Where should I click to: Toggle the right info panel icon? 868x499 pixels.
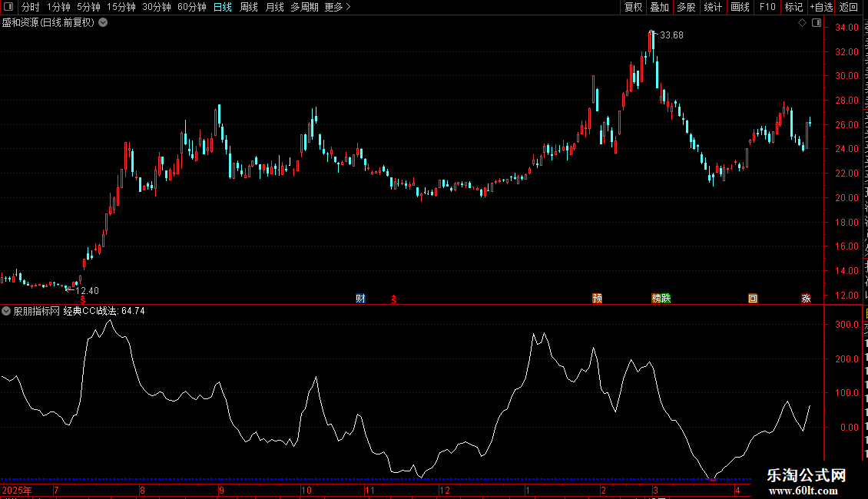pos(817,23)
